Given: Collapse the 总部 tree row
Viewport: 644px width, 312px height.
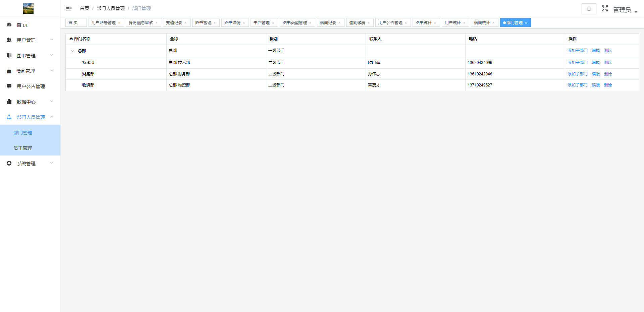Looking at the screenshot, I should pos(72,51).
